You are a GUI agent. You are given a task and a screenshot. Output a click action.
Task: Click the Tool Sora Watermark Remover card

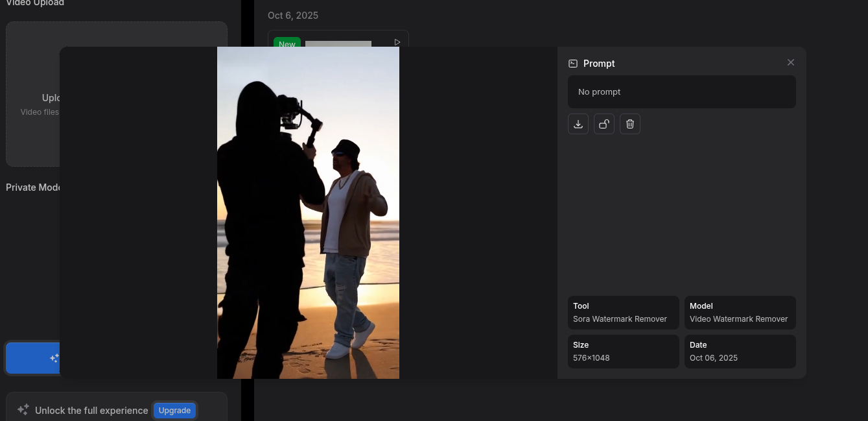[623, 313]
